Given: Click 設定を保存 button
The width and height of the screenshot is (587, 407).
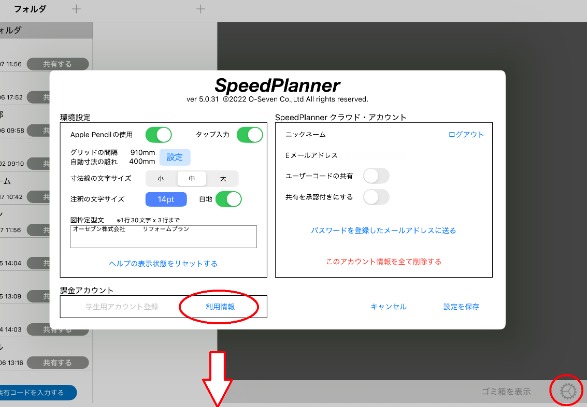Looking at the screenshot, I should (x=461, y=307).
